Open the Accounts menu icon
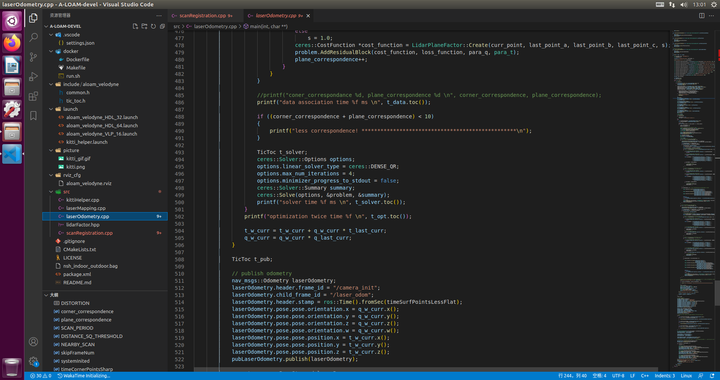Screen dimensions: 720x380 click(x=33, y=341)
